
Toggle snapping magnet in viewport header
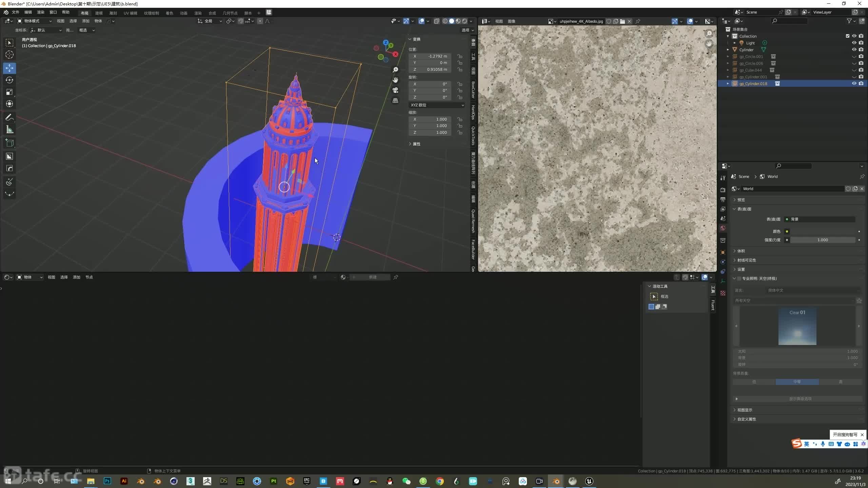(x=240, y=21)
